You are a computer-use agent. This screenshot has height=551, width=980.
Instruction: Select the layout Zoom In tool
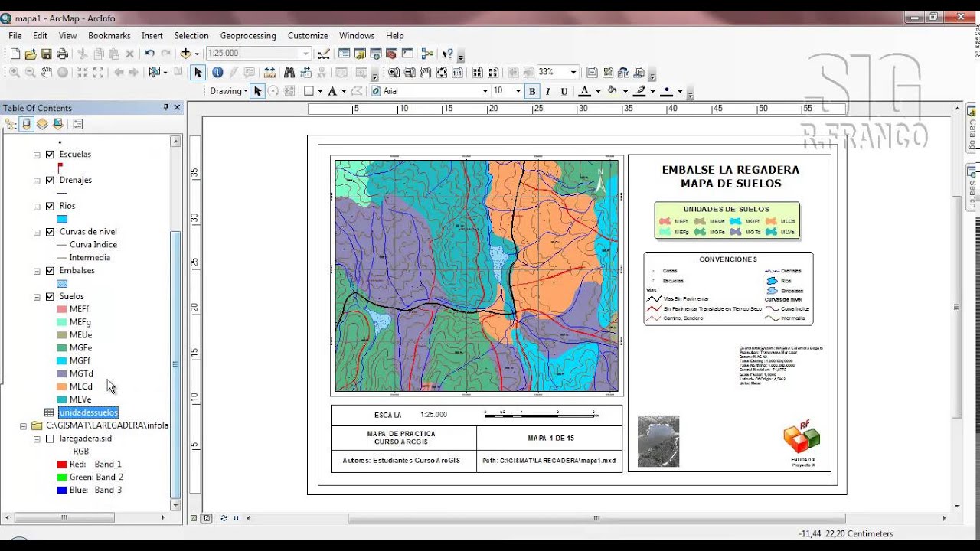click(394, 72)
